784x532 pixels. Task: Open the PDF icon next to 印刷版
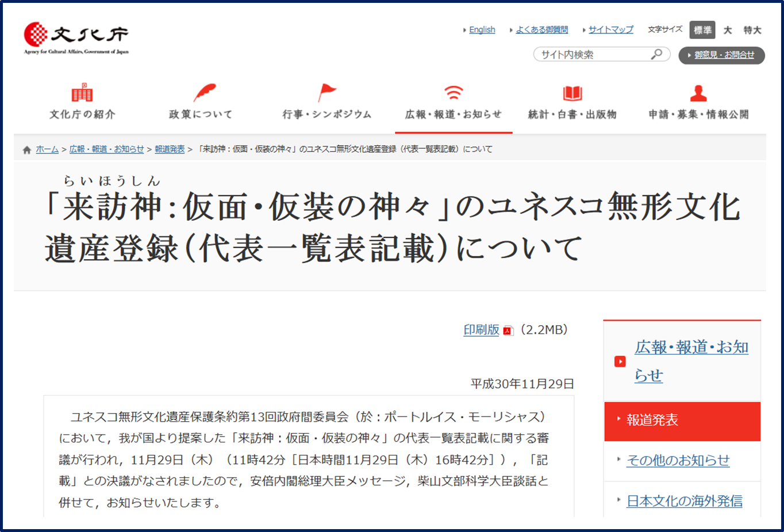coord(507,330)
